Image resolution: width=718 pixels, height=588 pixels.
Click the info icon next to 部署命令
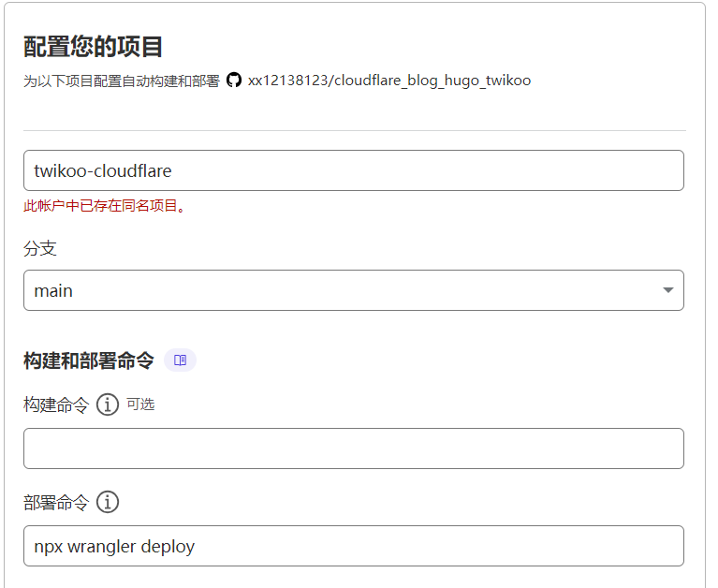click(108, 503)
